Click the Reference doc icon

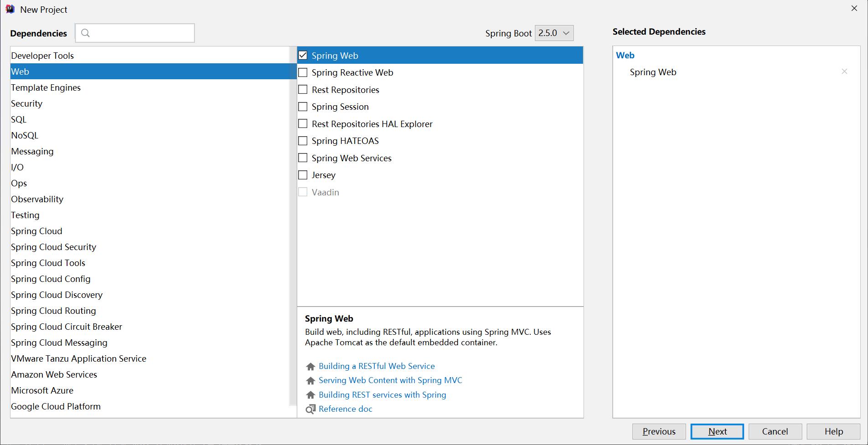tap(310, 409)
